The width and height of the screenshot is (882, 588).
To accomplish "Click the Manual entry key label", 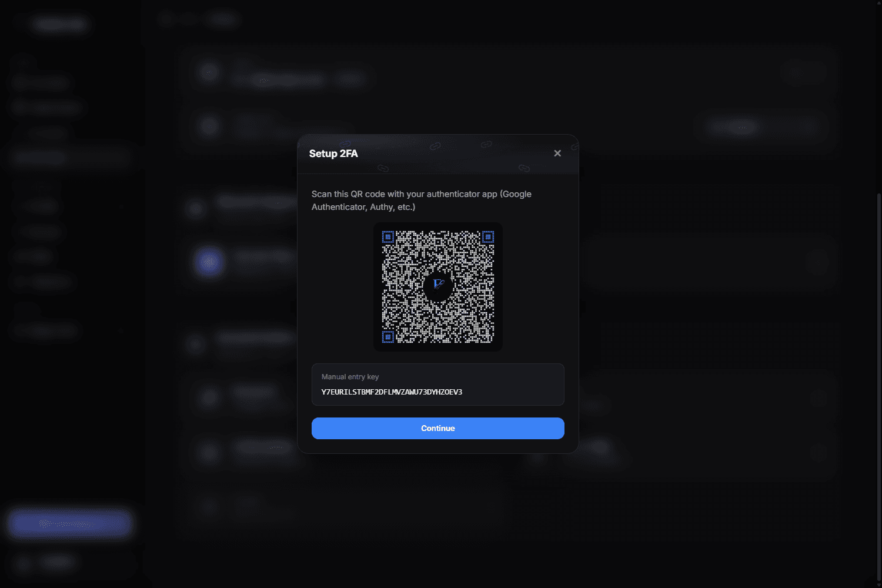I will (x=350, y=377).
